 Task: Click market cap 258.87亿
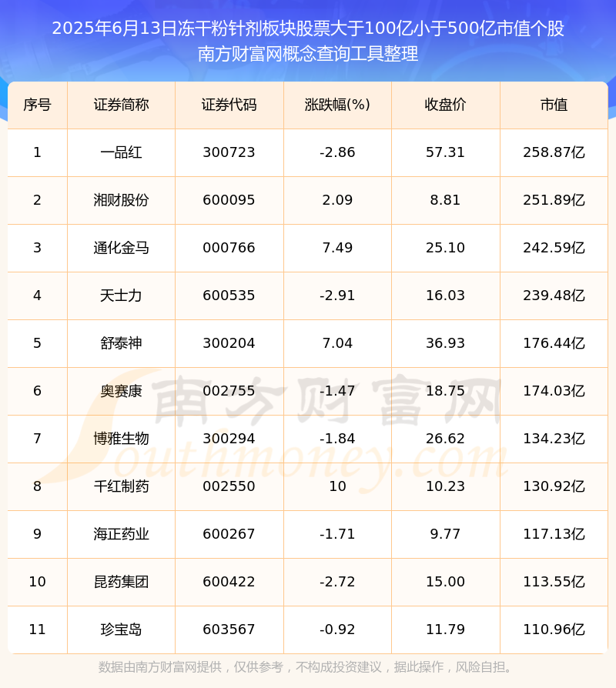pos(554,152)
